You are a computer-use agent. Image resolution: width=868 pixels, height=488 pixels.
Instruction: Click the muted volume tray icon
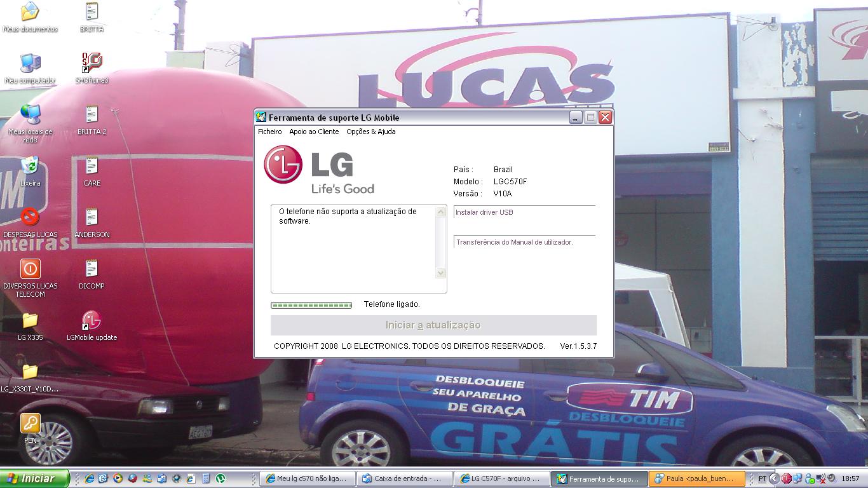(831, 478)
